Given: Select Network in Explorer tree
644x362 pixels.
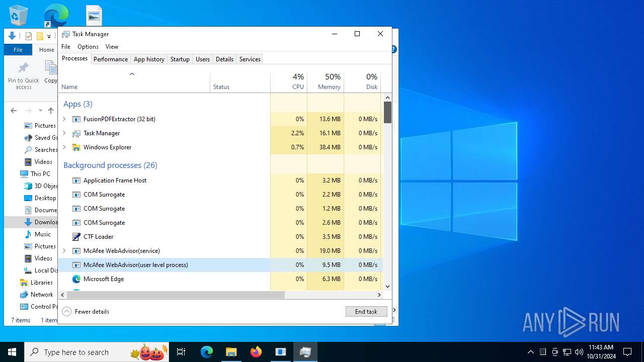Looking at the screenshot, I should (x=42, y=295).
